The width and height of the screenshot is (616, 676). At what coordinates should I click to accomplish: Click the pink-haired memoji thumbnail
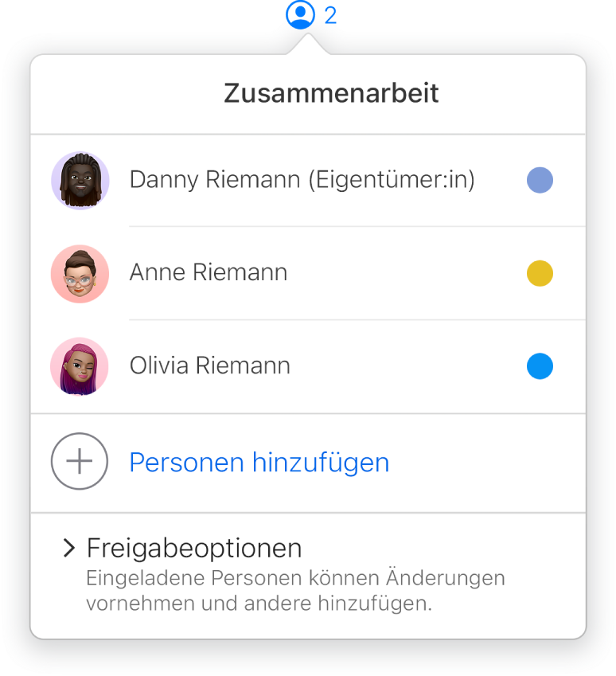(x=80, y=366)
